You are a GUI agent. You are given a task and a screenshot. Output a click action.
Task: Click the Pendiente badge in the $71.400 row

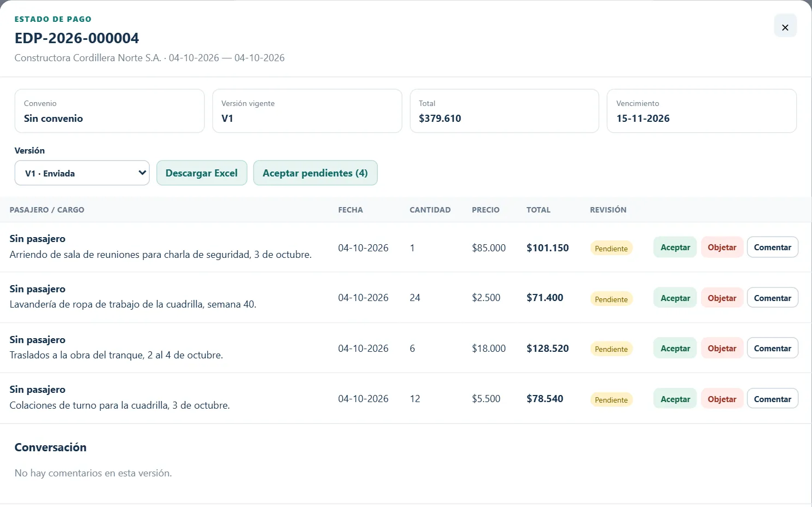click(x=611, y=299)
